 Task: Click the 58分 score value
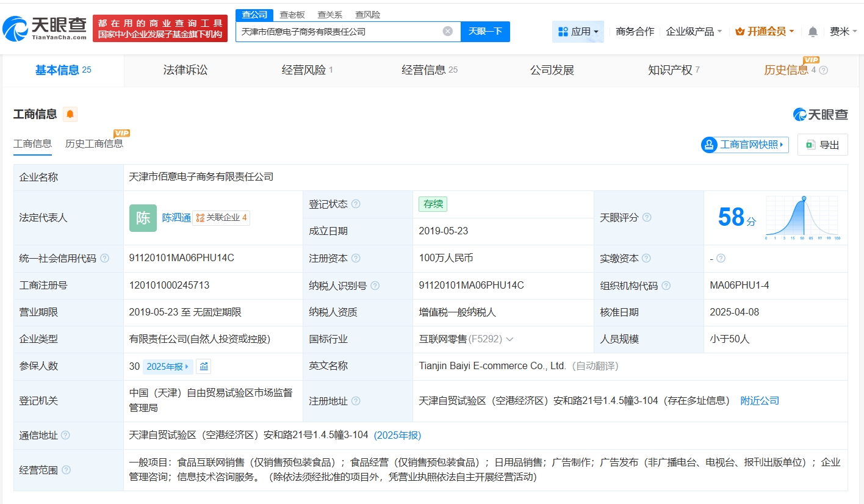(736, 217)
